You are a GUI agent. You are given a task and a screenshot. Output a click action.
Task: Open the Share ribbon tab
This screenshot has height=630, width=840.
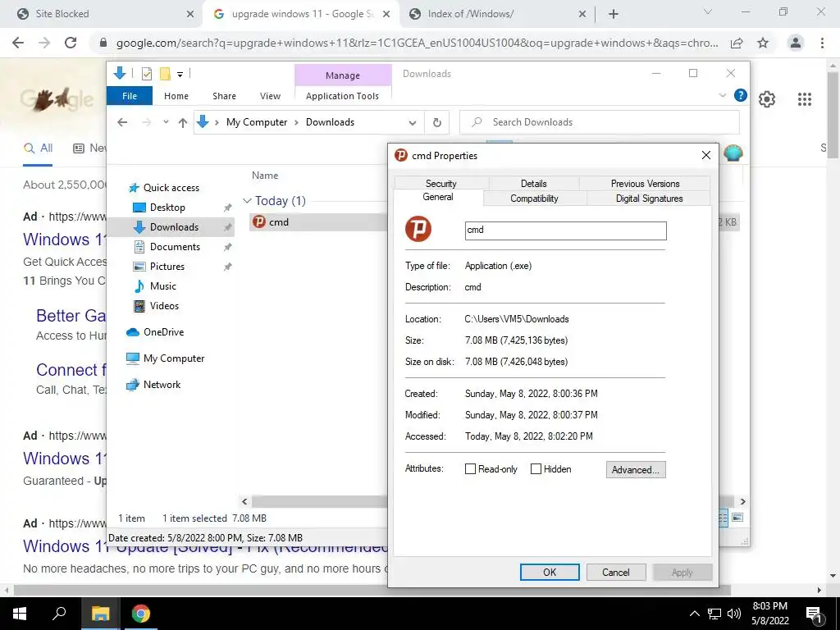tap(224, 96)
